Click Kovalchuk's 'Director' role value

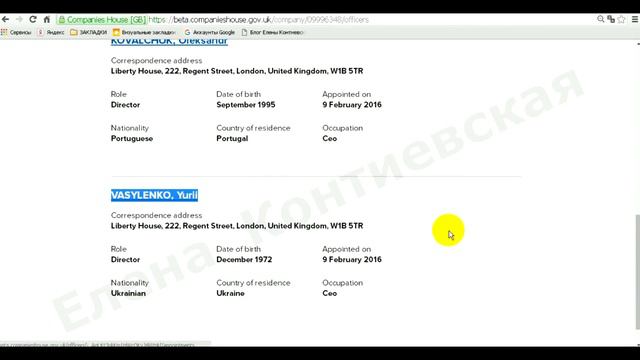[x=125, y=105]
